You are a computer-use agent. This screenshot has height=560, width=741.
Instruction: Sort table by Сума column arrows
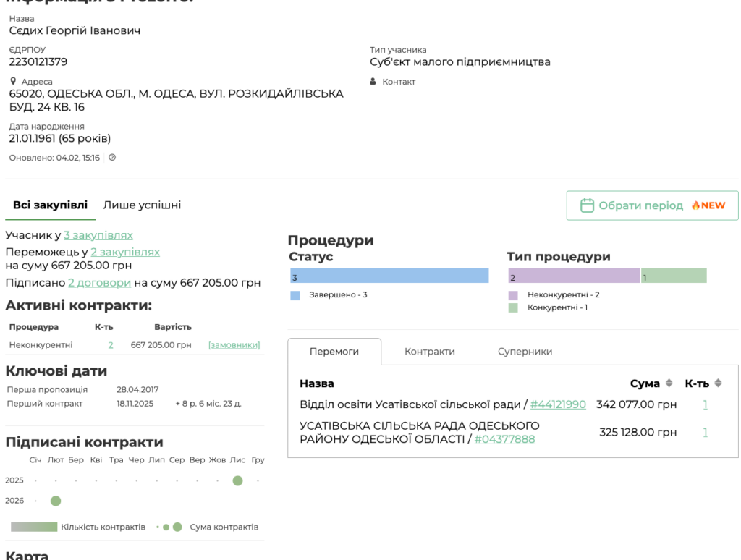pyautogui.click(x=669, y=383)
